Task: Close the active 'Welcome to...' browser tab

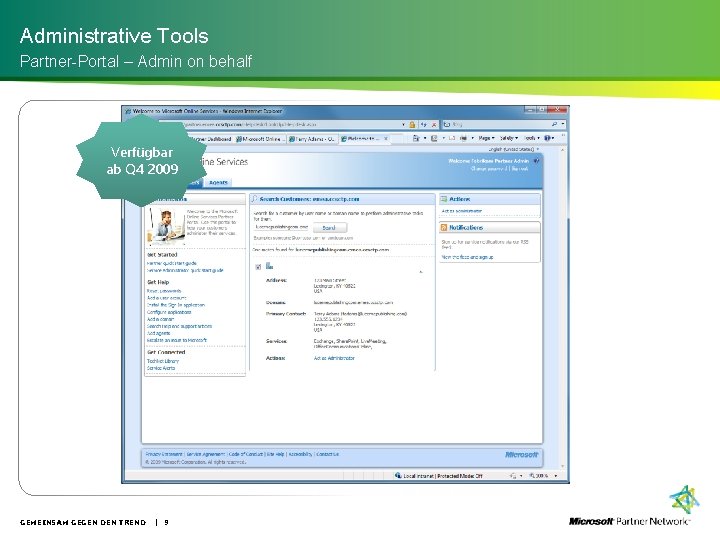Action: point(386,138)
